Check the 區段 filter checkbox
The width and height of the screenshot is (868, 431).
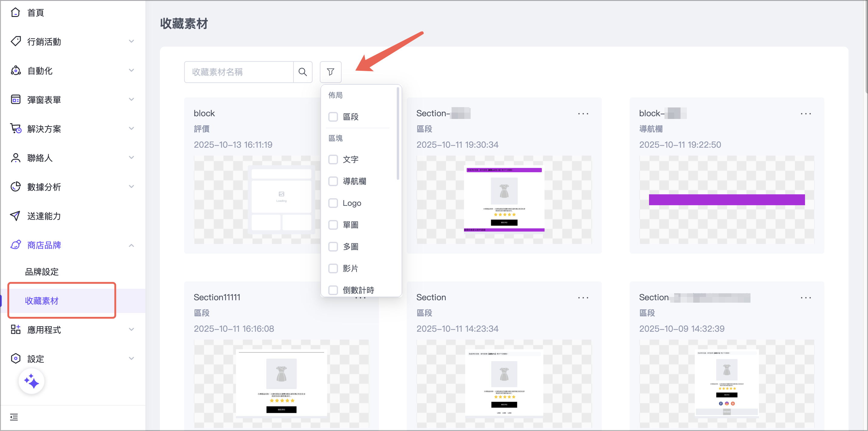pos(333,117)
